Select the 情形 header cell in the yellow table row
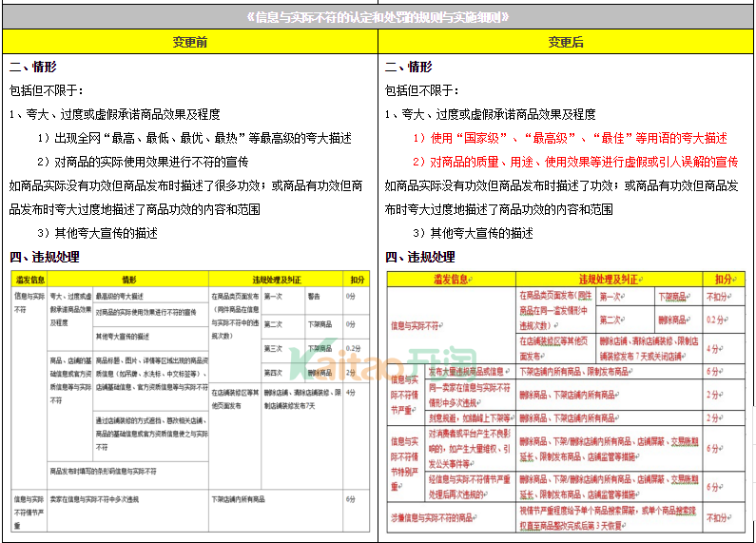Image resolution: width=756 pixels, height=543 pixels. [x=128, y=280]
